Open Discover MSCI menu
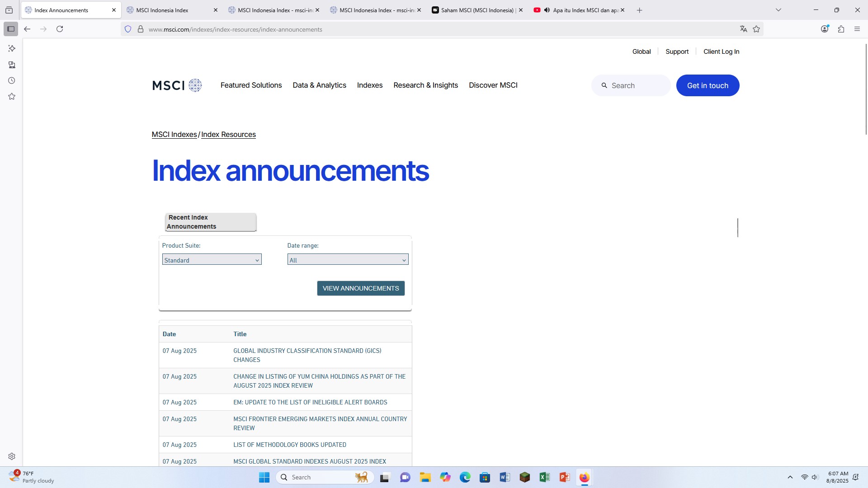Image resolution: width=868 pixels, height=488 pixels. 493,85
